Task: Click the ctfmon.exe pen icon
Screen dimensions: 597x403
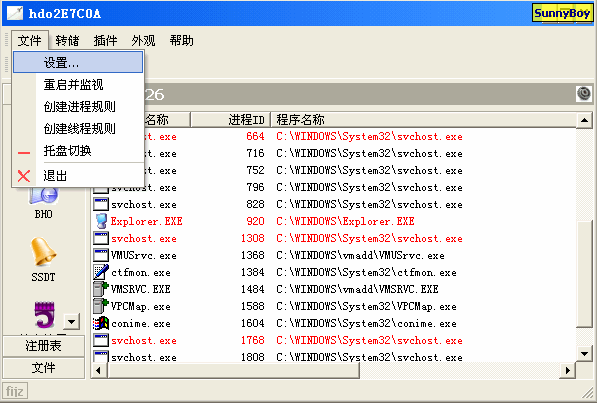Action: point(101,272)
